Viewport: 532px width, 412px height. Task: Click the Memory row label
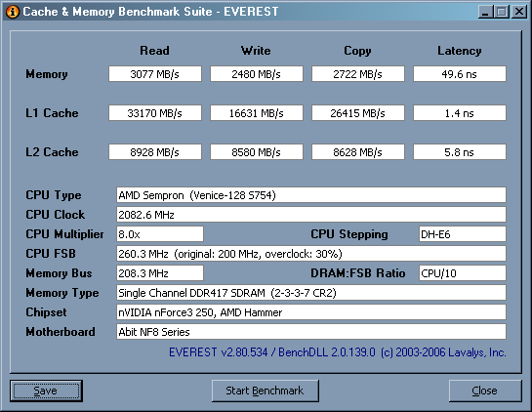(47, 74)
